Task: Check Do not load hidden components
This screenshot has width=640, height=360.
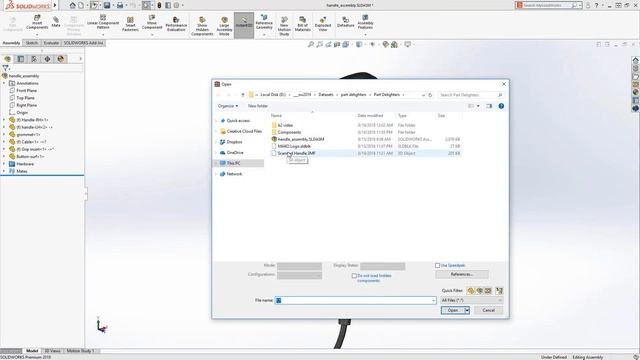Action: pyautogui.click(x=354, y=276)
